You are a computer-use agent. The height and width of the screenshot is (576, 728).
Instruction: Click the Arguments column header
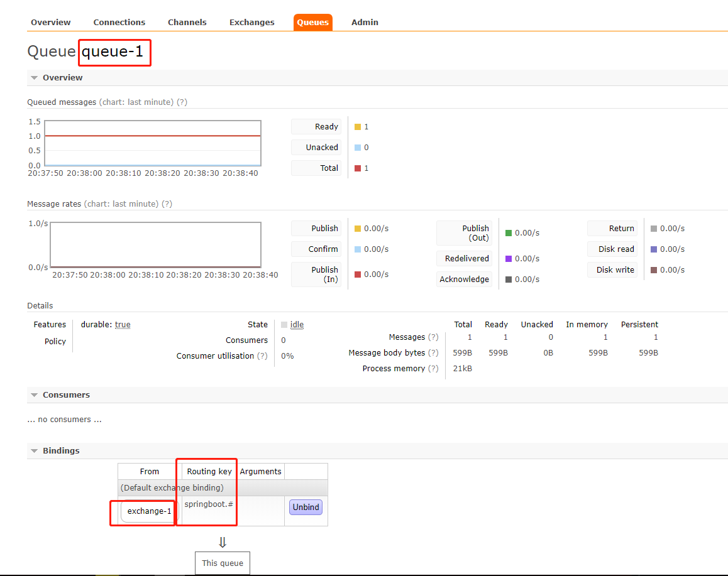(x=260, y=472)
